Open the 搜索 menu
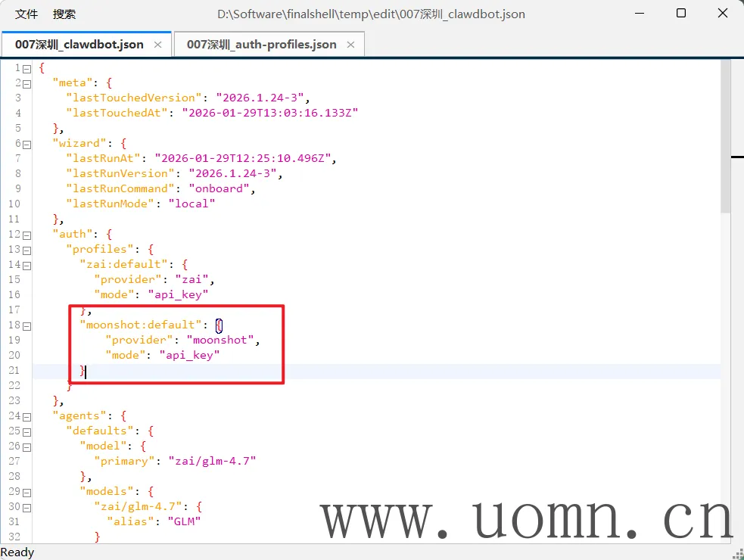The image size is (744, 560). [x=64, y=14]
